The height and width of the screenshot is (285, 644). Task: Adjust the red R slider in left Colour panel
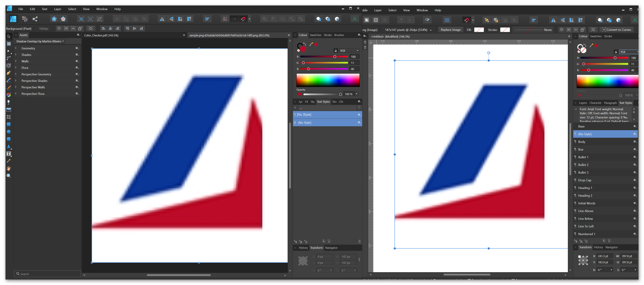coord(324,57)
